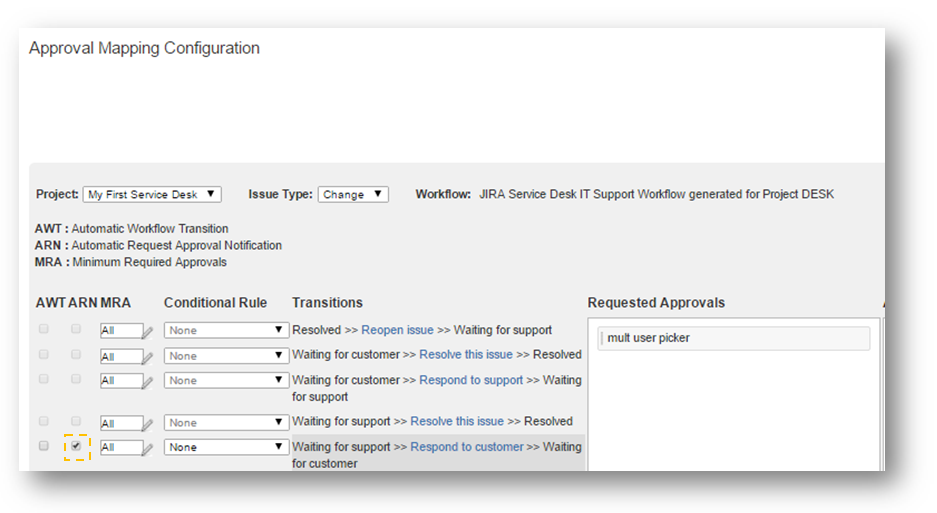Tick AWT checkbox in Respond to customer row

click(43, 446)
